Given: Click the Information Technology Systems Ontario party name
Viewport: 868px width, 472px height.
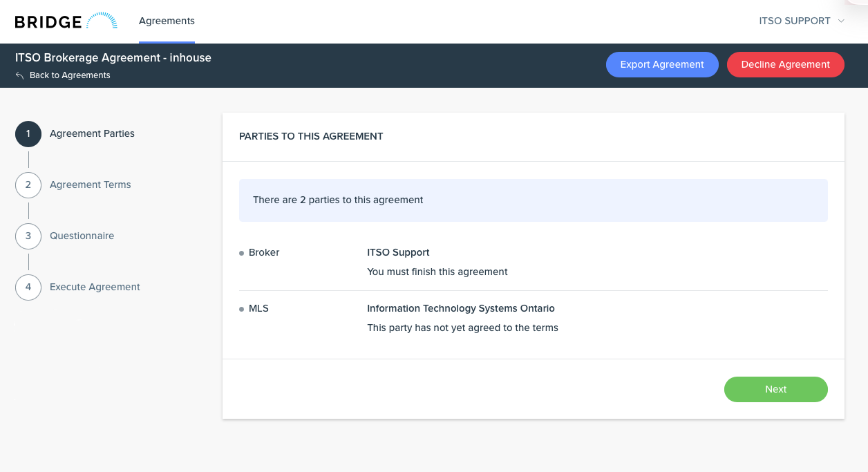Looking at the screenshot, I should click(460, 309).
